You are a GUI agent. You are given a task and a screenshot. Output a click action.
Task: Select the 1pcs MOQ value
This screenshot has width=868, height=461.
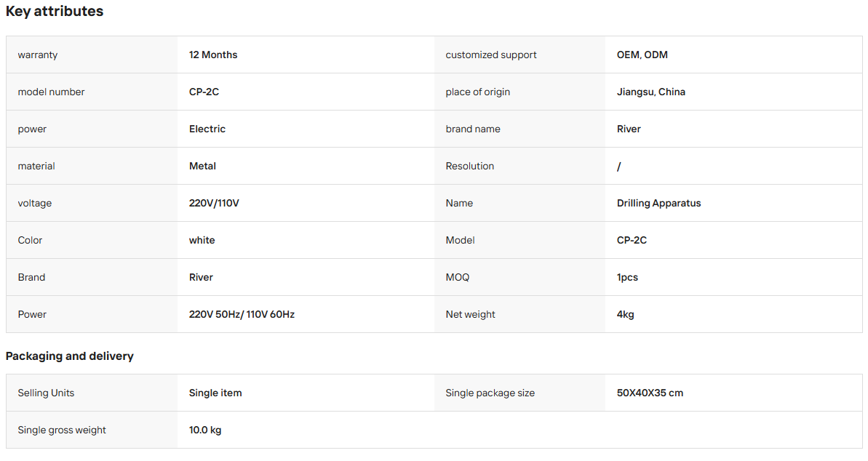click(x=627, y=277)
